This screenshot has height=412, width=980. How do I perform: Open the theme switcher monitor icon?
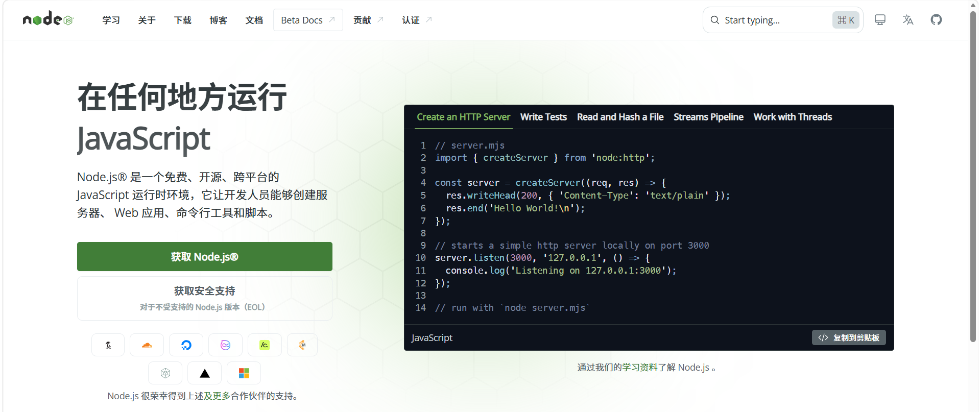(880, 20)
